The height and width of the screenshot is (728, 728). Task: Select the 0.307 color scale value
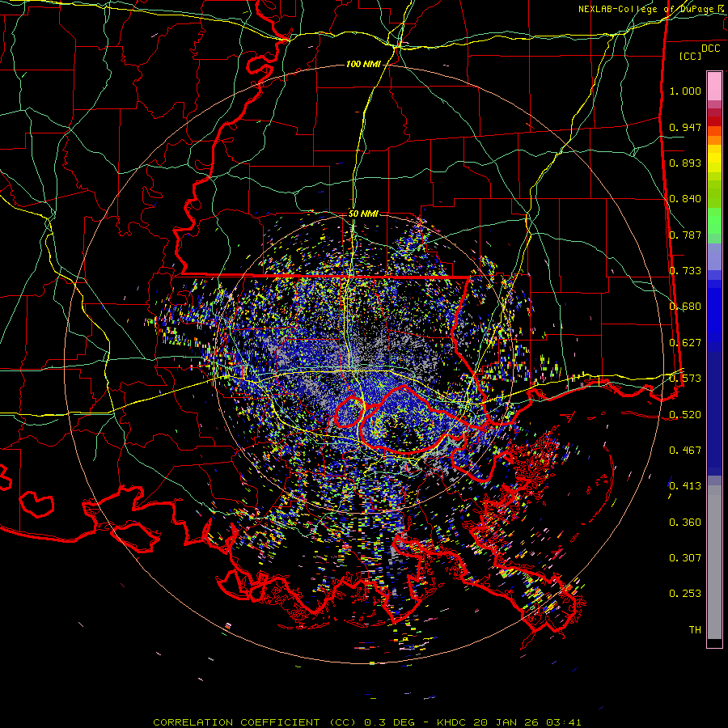coord(685,558)
